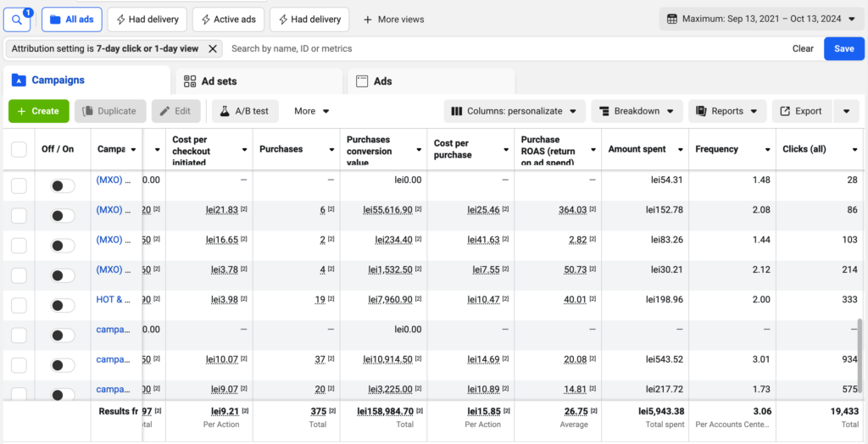Viewport: 868px width, 444px height.
Task: Switch to the Ads tab
Action: [431, 81]
